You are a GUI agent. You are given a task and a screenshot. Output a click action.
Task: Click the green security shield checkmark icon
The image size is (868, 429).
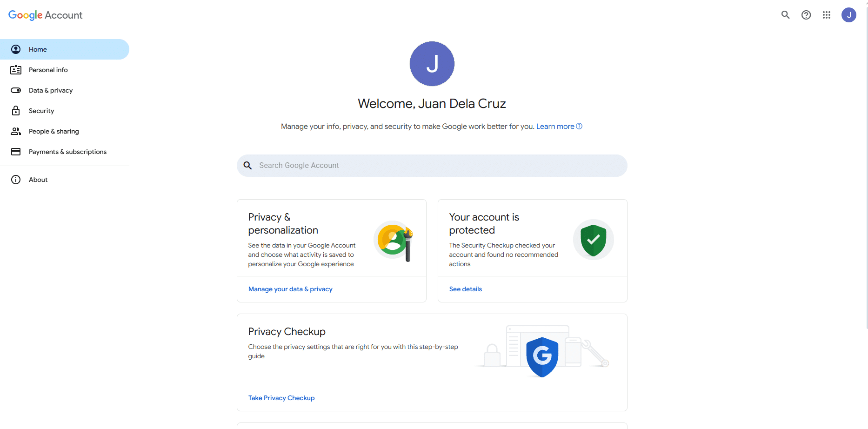coord(593,240)
